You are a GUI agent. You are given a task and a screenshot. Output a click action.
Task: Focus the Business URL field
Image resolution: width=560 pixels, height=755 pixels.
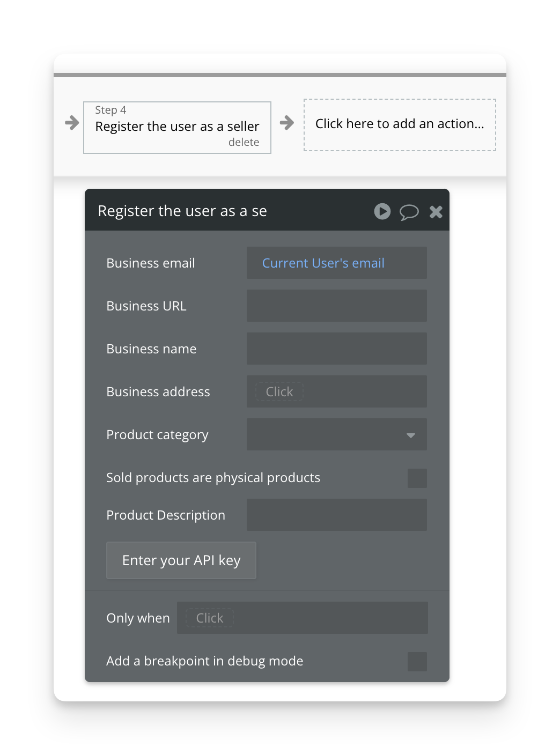(337, 306)
